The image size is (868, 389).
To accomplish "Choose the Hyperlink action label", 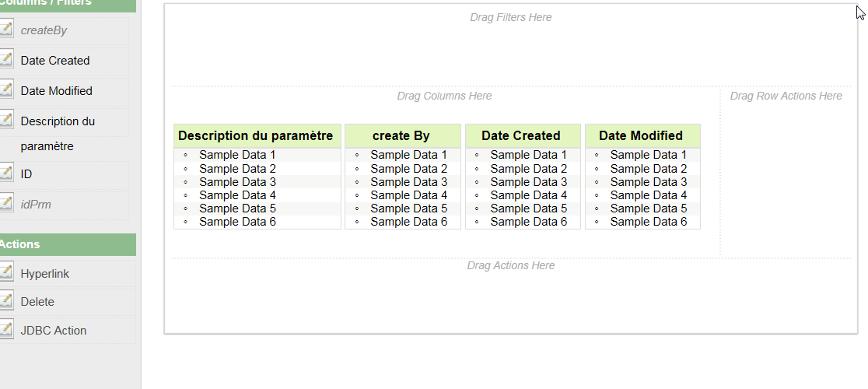I will tap(45, 274).
